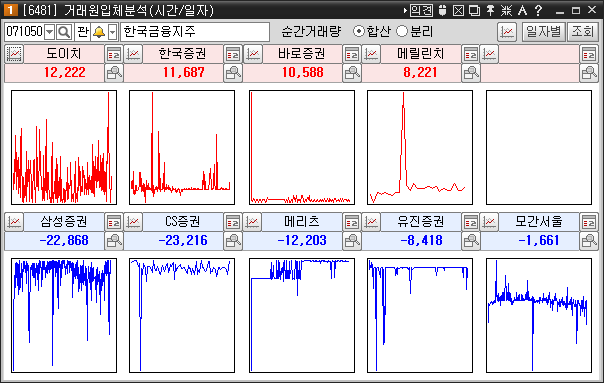Image resolution: width=604 pixels, height=383 pixels.
Task: Open the dropdown next to the bell
Action: (x=112, y=32)
